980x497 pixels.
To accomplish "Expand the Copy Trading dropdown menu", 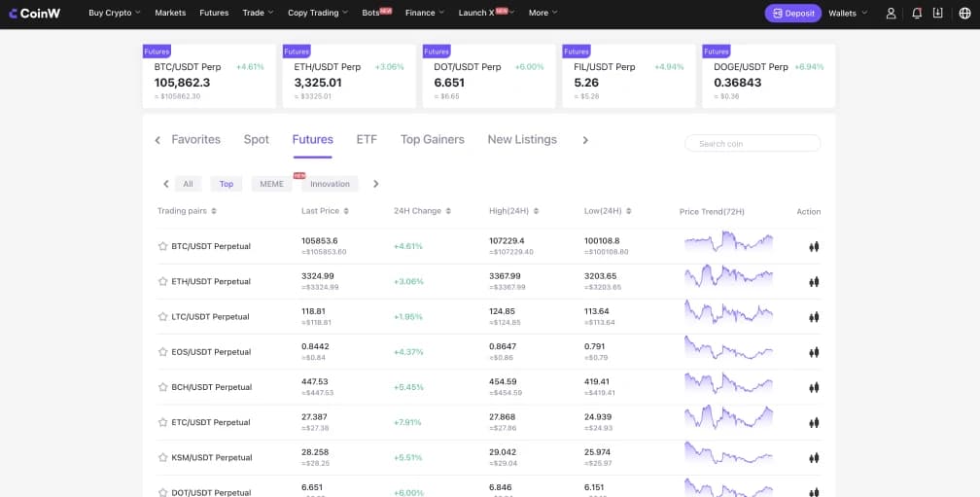I will point(318,13).
